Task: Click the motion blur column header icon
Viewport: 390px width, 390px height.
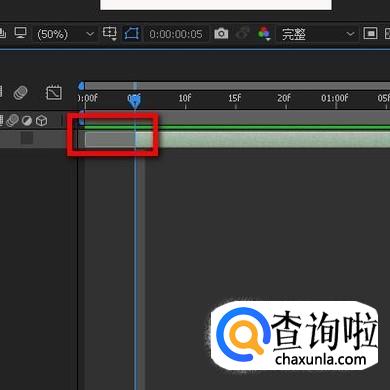Action: click(x=13, y=120)
